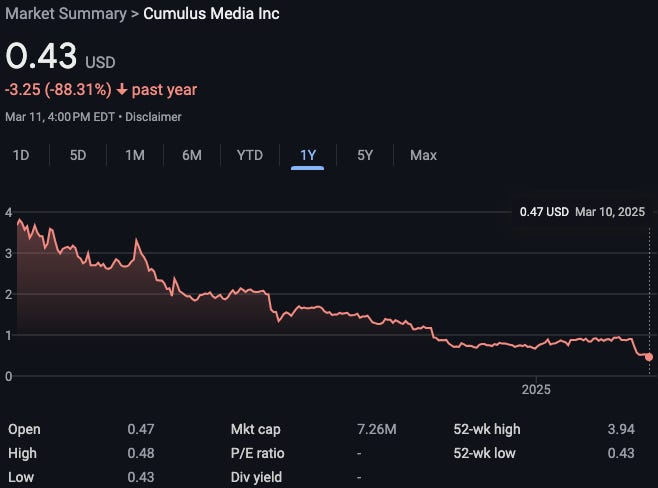
Task: Click the 52-wk high value 3.94
Action: (x=621, y=429)
